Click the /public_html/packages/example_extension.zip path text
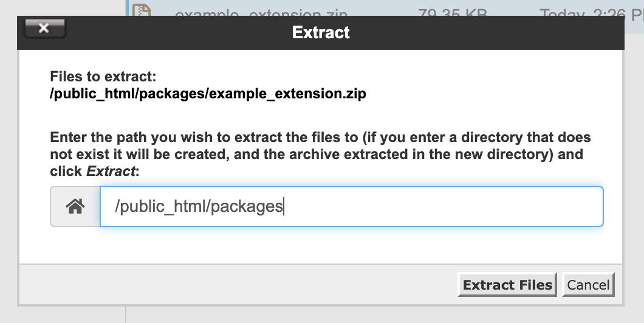The image size is (644, 323). [208, 93]
